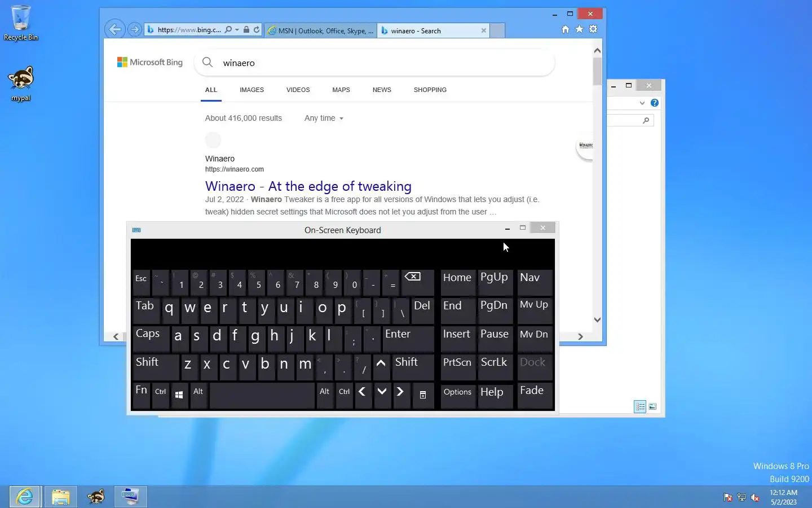Click the context menu key on keyboard

(423, 395)
